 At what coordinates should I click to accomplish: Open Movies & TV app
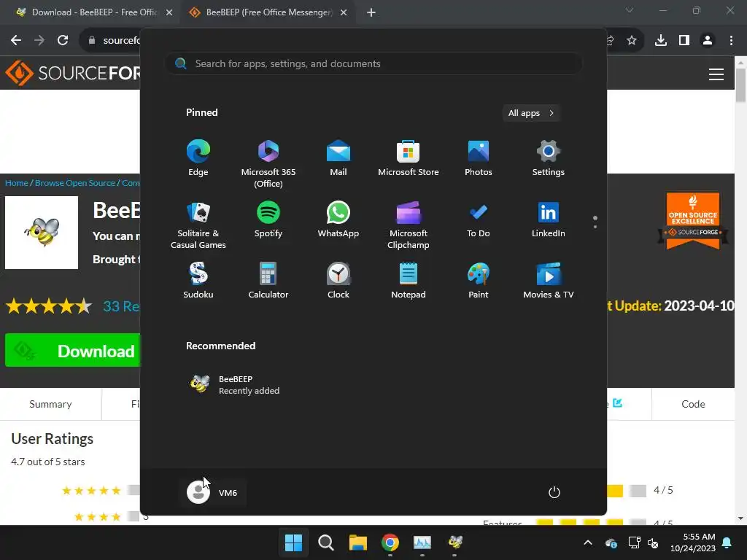point(549,281)
